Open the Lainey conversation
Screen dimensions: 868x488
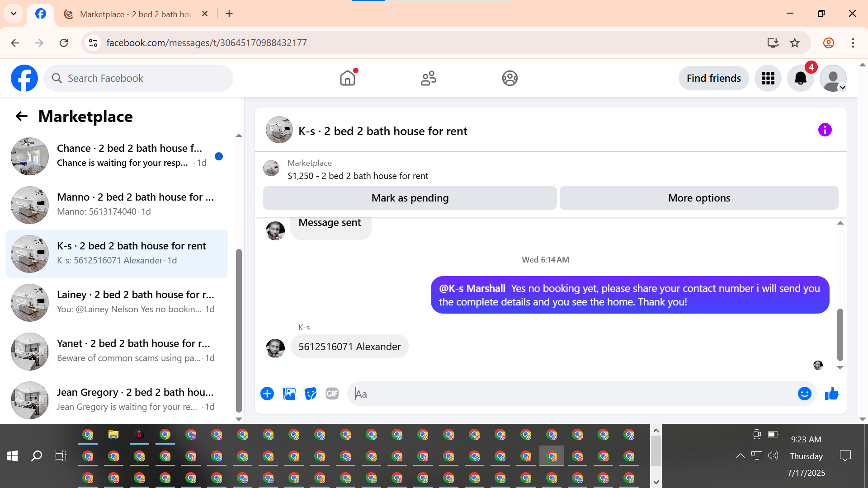117,303
